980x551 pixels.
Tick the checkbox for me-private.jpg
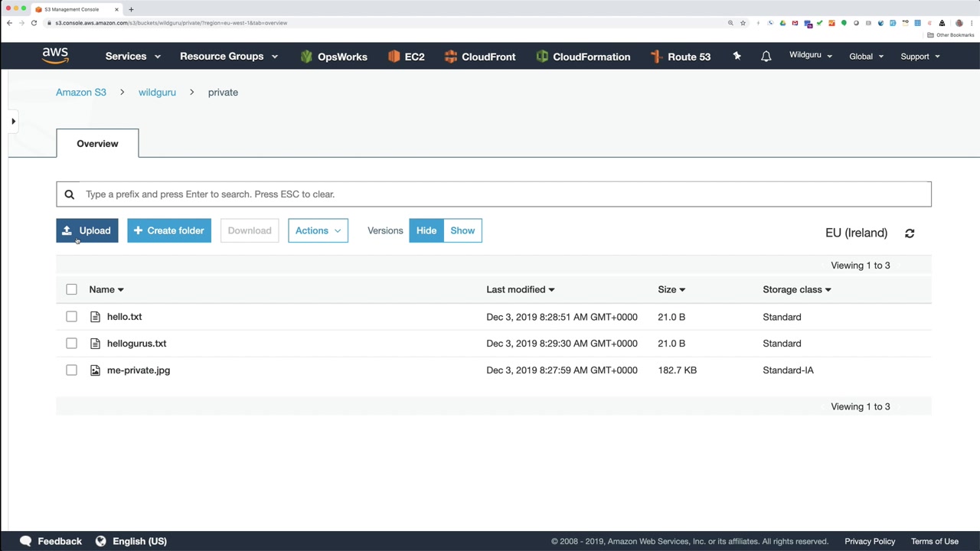coord(71,370)
